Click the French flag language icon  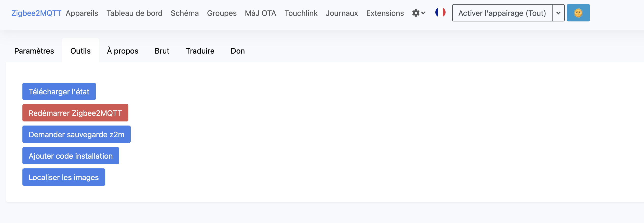440,13
